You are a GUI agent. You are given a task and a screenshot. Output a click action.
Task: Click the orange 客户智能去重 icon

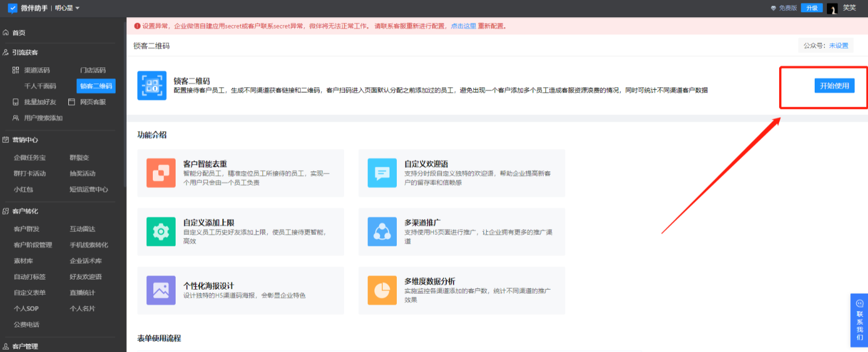coord(161,173)
